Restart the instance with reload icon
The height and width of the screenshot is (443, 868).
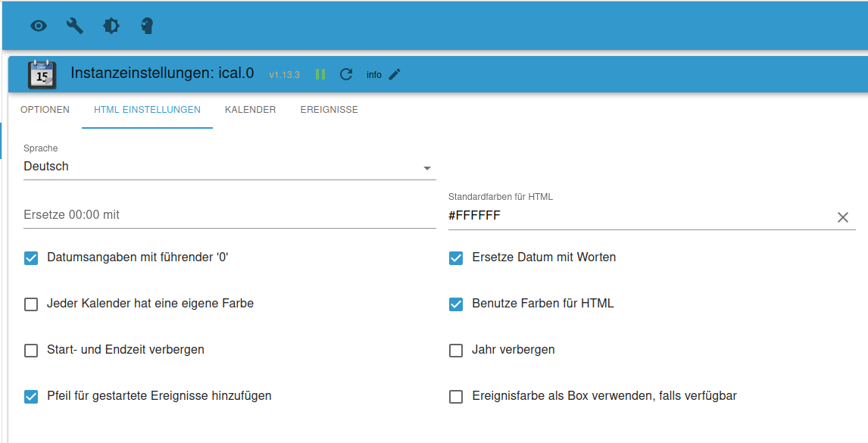point(346,74)
